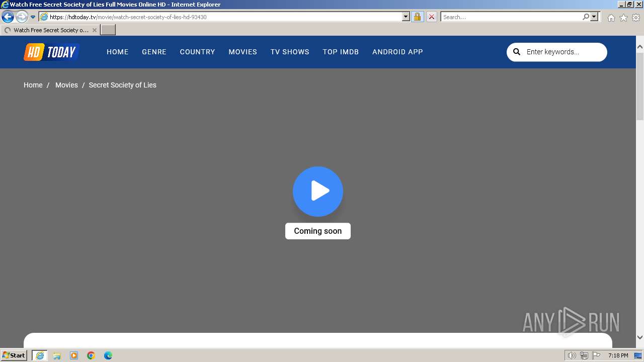Click the 7:18 PM clock

point(618,355)
